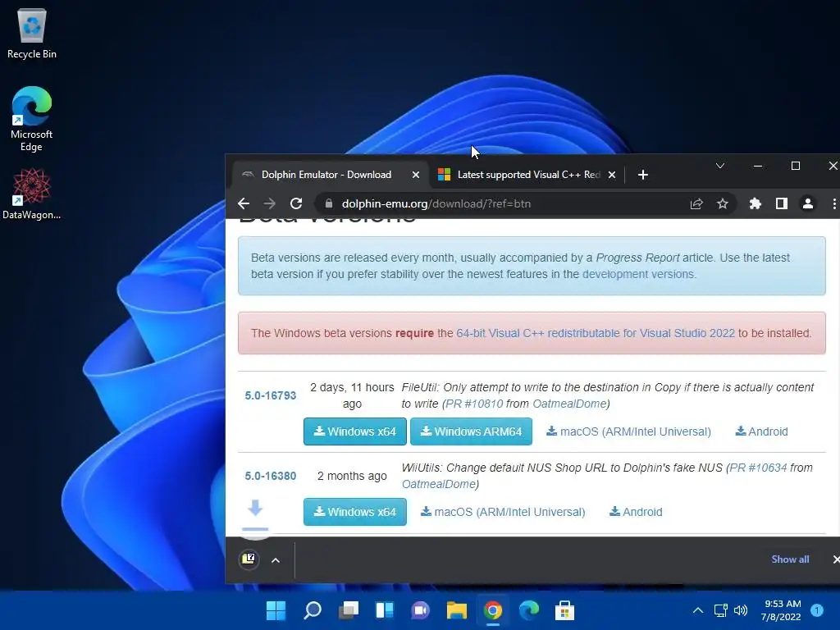Screen dimensions: 840x630
Task: Expand download item options chevron
Action: tap(276, 560)
